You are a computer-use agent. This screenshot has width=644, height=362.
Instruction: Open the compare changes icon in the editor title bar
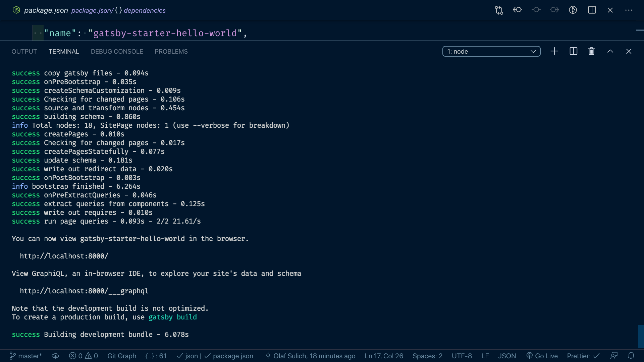[499, 10]
